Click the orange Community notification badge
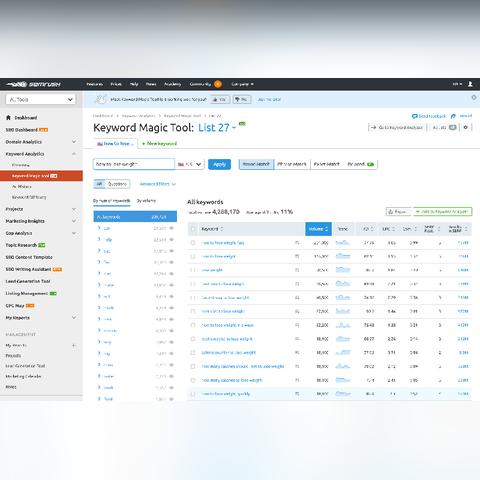This screenshot has height=480, width=480. [x=218, y=84]
